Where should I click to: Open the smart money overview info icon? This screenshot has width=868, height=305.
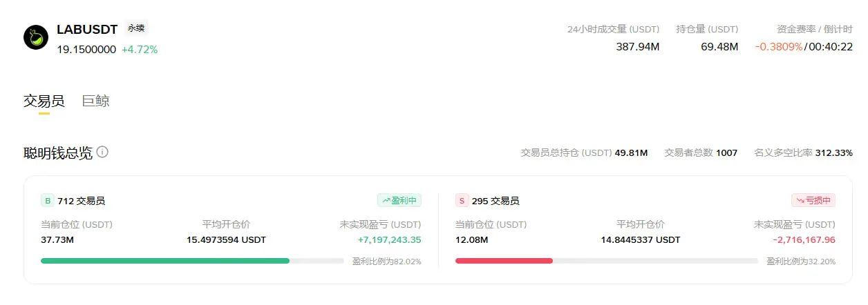coord(102,152)
